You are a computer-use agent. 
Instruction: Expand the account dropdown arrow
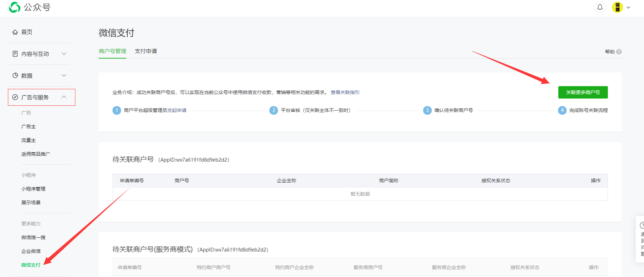coord(629,7)
